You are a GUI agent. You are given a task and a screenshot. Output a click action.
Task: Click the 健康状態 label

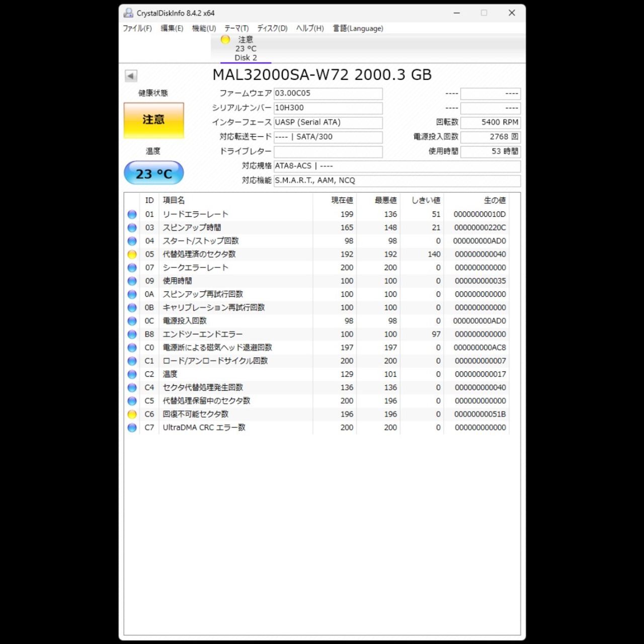(x=153, y=93)
